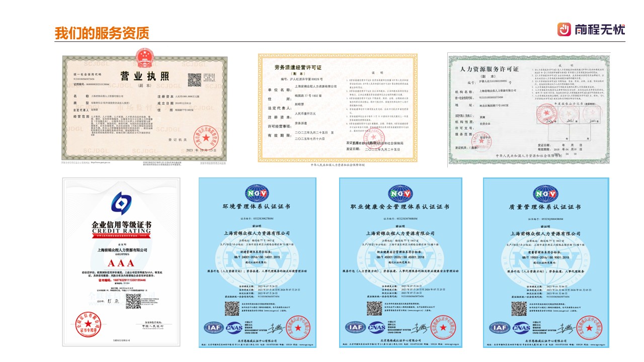Click the NGV logo on 职业健康安全管理体系认证证书
644x362 pixels.
point(400,193)
